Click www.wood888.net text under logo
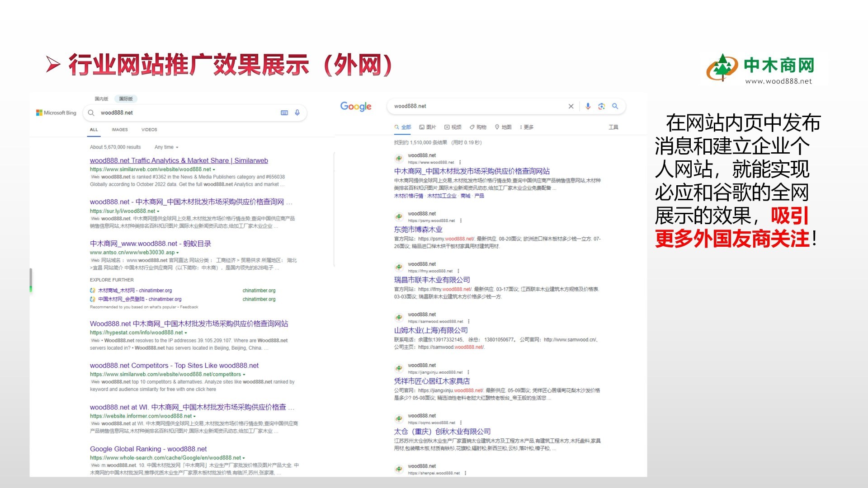Viewport: 868px width, 488px height. (778, 82)
